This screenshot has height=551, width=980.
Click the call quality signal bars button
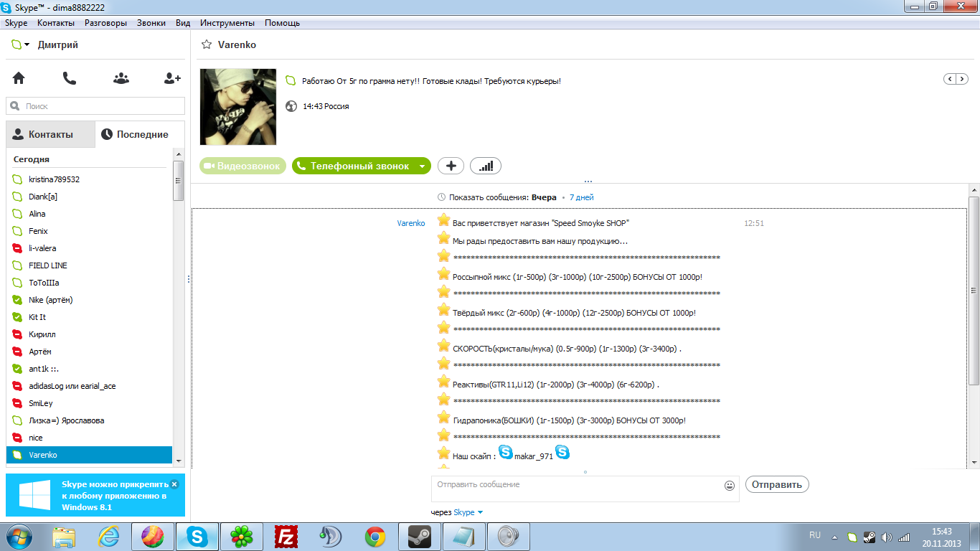click(x=486, y=166)
